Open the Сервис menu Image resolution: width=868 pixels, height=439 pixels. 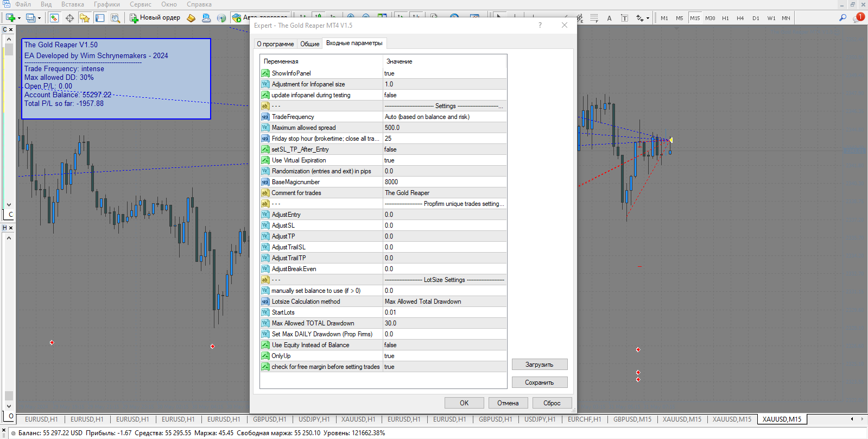point(141,4)
